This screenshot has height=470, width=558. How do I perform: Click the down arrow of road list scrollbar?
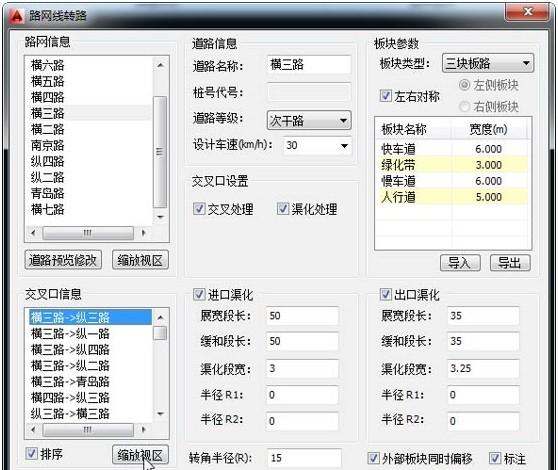click(x=160, y=216)
